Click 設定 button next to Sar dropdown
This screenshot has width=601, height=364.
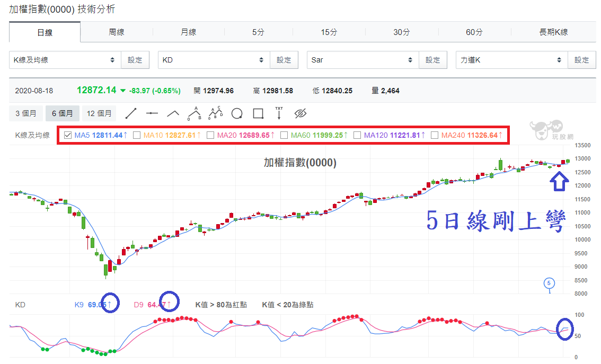coord(433,60)
